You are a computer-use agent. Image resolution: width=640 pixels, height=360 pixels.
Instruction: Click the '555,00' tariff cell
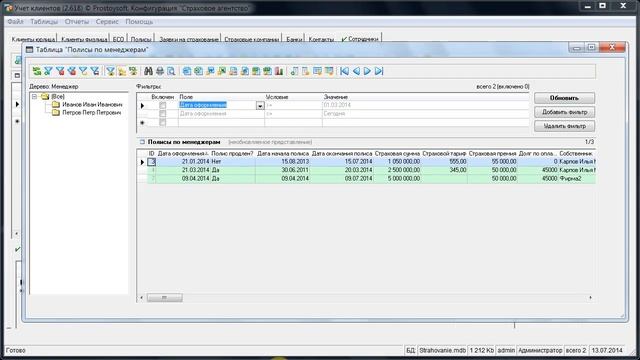tap(444, 162)
